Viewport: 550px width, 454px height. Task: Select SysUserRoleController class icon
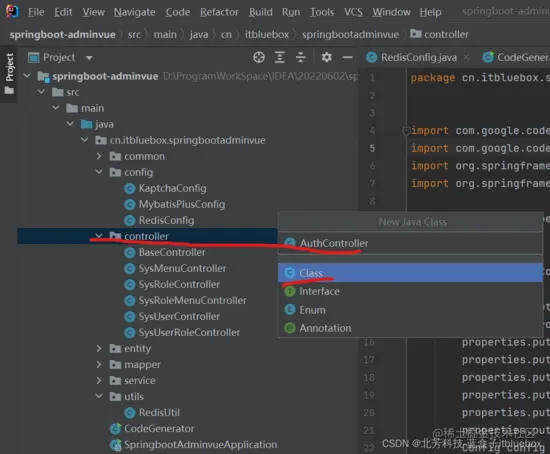click(130, 332)
